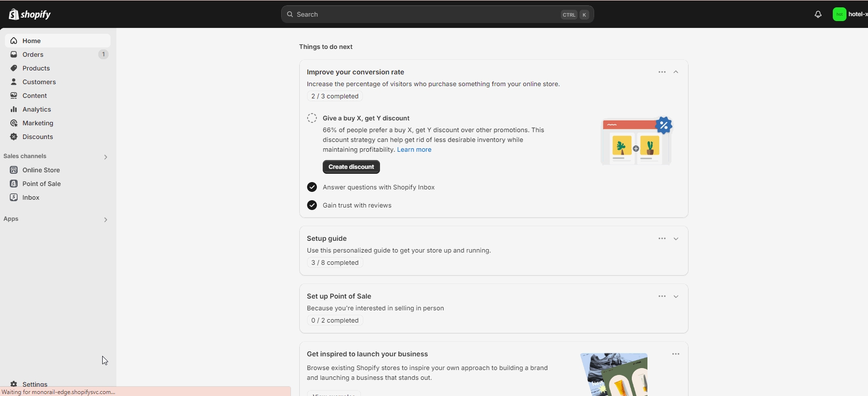Follow the Learn more link
Viewport: 868px width, 396px height.
[414, 150]
